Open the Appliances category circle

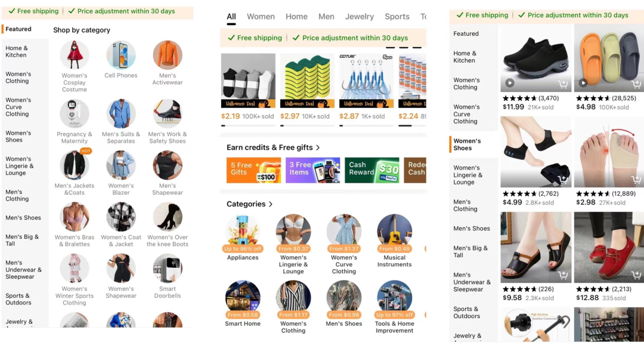(243, 232)
